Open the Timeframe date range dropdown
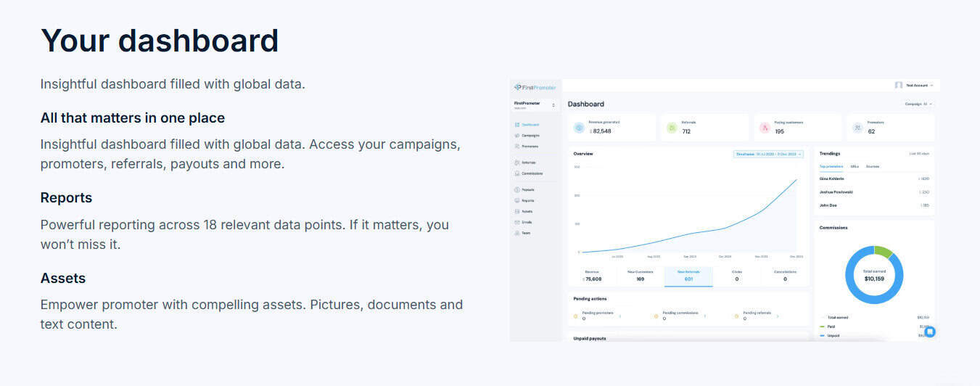The width and height of the screenshot is (980, 386). click(x=768, y=154)
